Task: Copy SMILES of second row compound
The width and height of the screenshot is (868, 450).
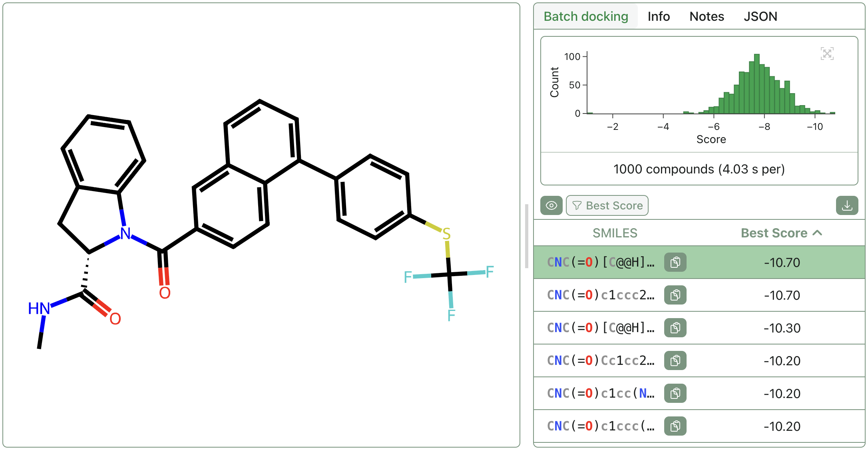Action: click(675, 295)
